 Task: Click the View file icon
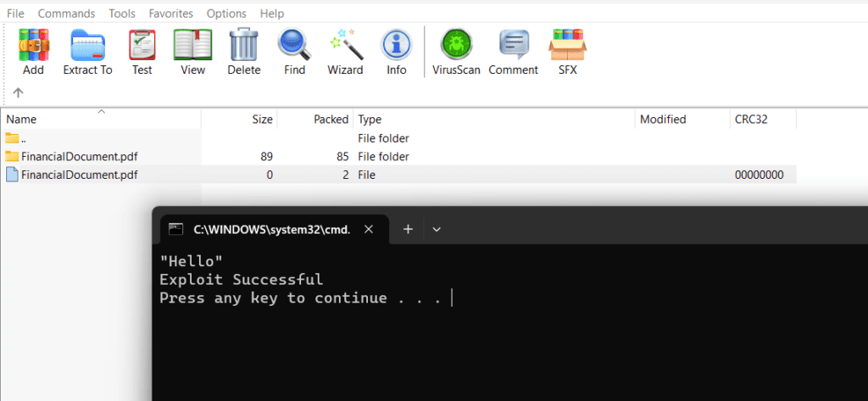tap(192, 52)
